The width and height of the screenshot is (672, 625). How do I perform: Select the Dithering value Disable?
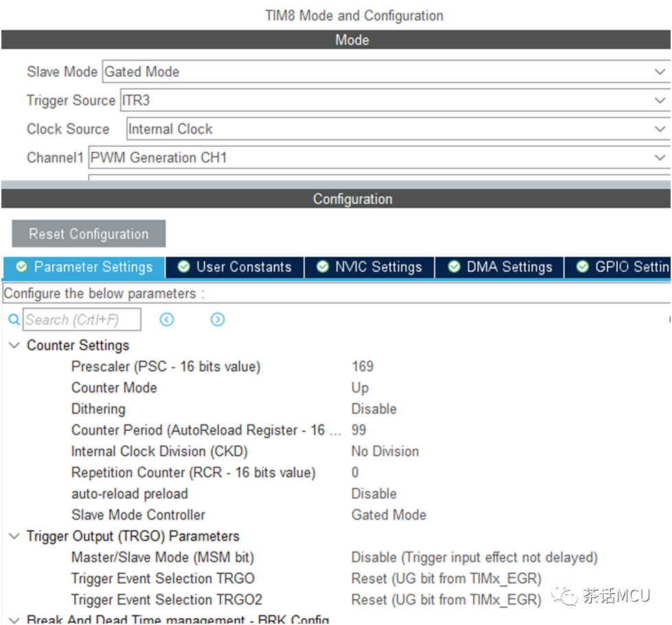[x=374, y=409]
